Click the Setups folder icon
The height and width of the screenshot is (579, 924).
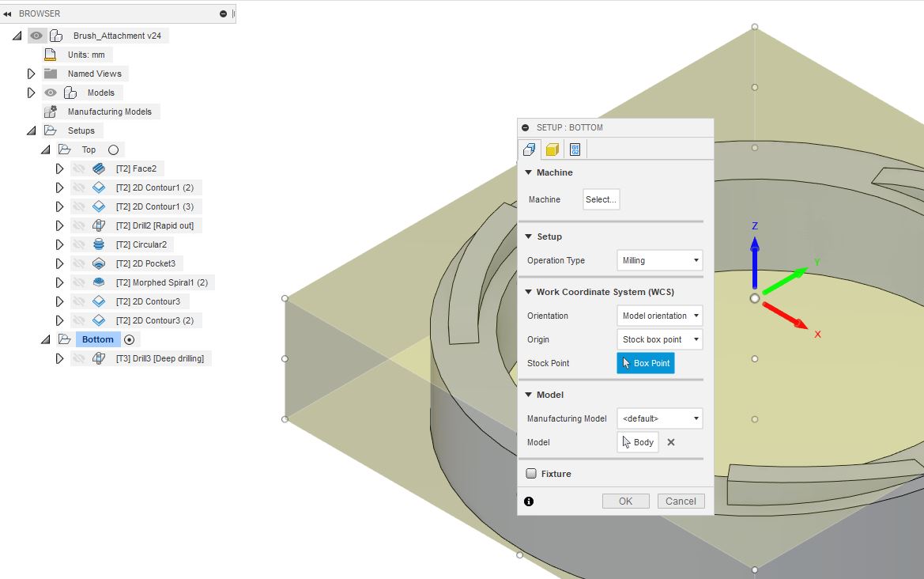51,131
